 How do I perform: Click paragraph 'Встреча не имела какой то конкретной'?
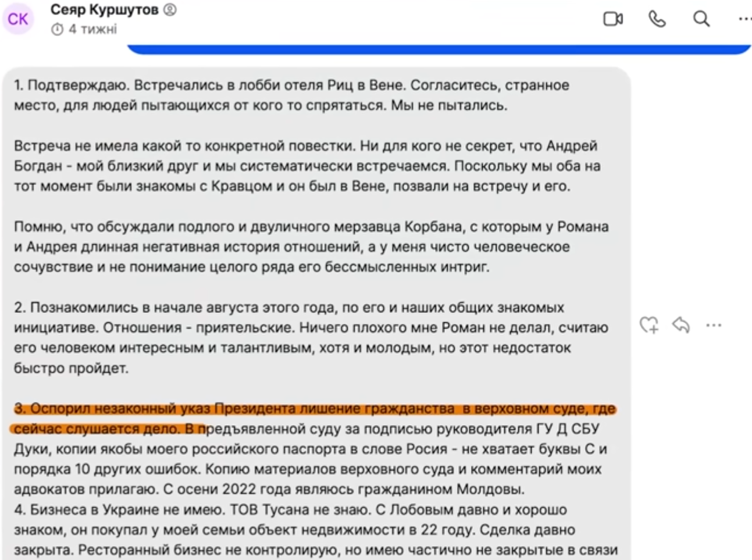[x=307, y=166]
